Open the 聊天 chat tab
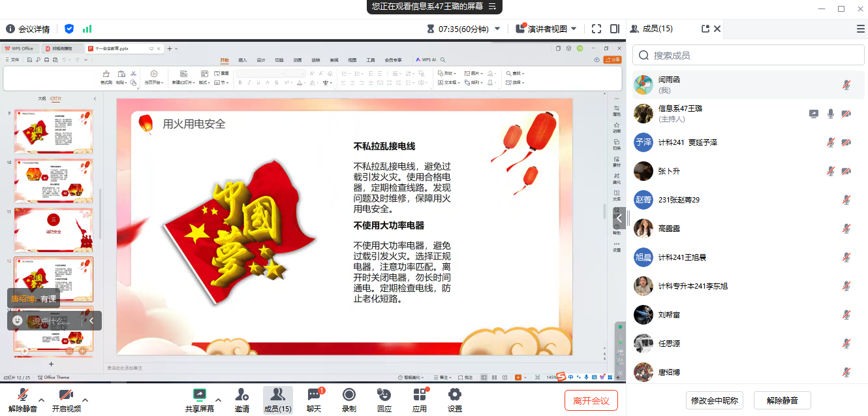868x416 pixels. (314, 400)
